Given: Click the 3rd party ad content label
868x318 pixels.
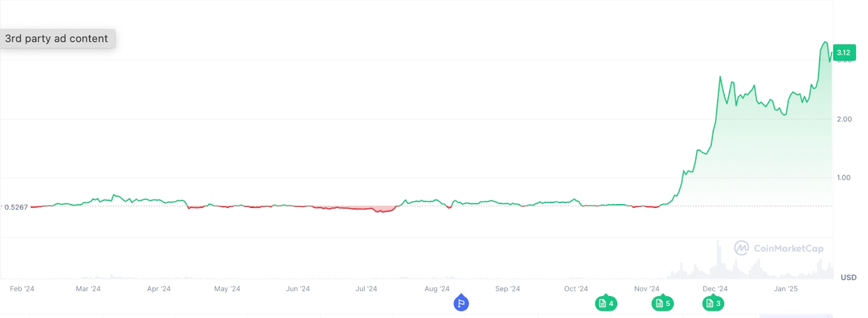Looking at the screenshot, I should tap(57, 39).
